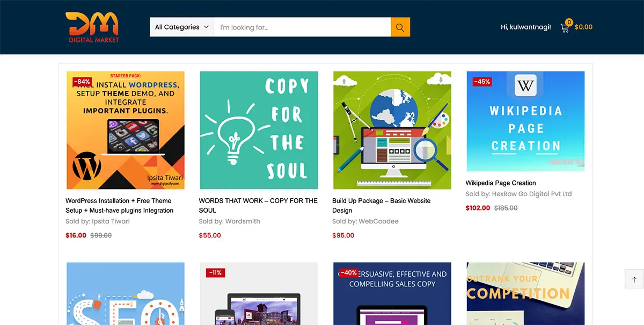Open the WordPress starter pack product image
The height and width of the screenshot is (325, 644).
click(x=126, y=131)
